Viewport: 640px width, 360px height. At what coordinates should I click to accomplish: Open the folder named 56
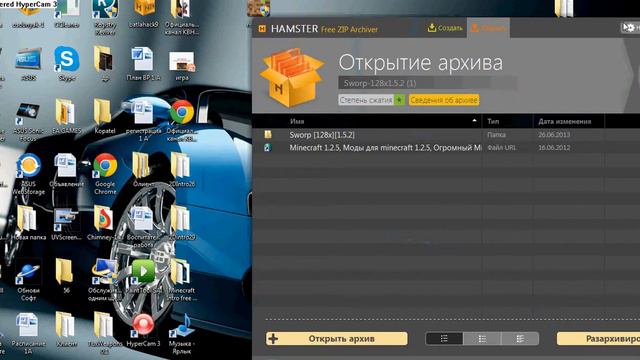(x=65, y=276)
